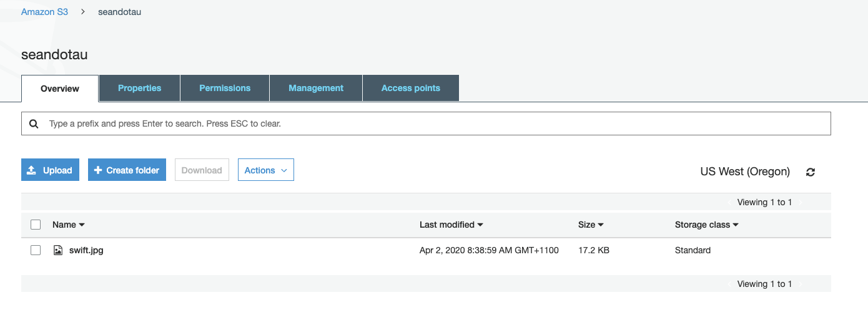
Task: Navigate to Amazon S3 breadcrumb link
Action: 45,12
